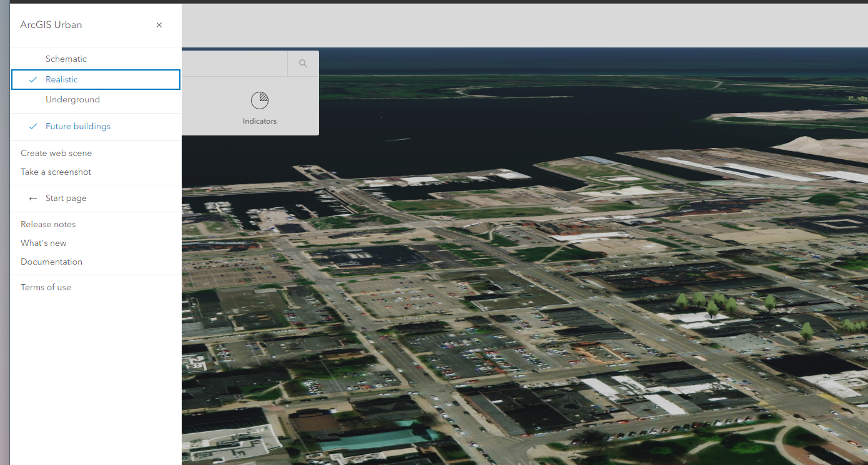Click the pie chart Indicators icon

259,100
